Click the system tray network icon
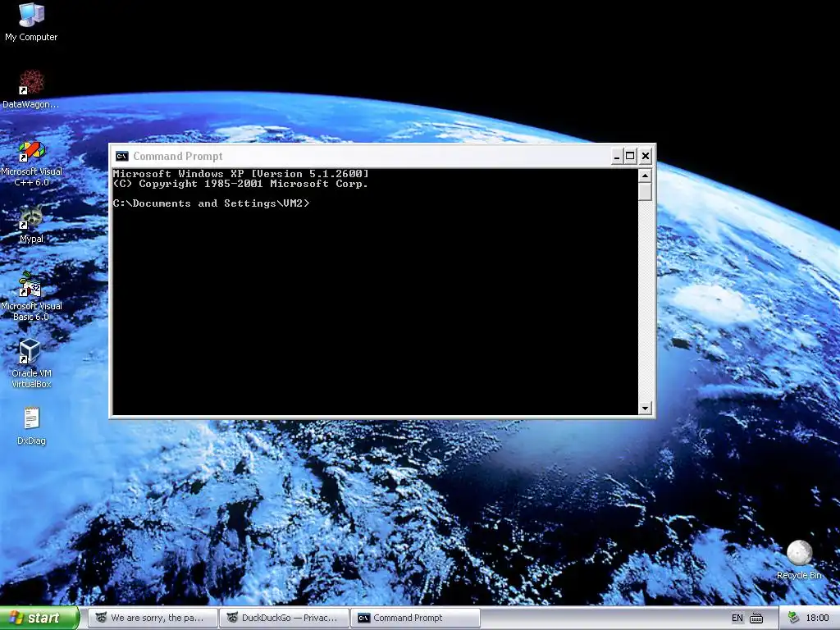The width and height of the screenshot is (840, 630). [793, 618]
